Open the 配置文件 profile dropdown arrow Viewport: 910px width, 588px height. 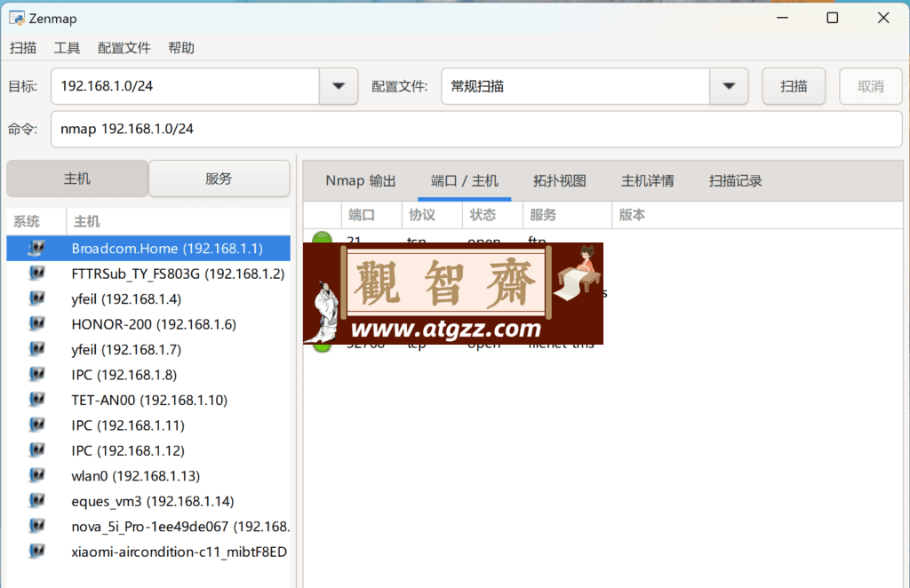pos(729,86)
